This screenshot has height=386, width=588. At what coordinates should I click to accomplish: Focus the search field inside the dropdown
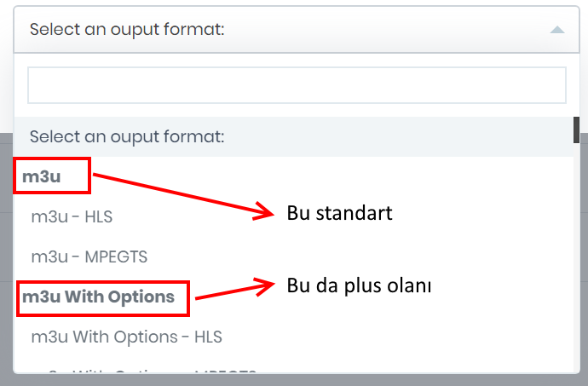pyautogui.click(x=297, y=85)
